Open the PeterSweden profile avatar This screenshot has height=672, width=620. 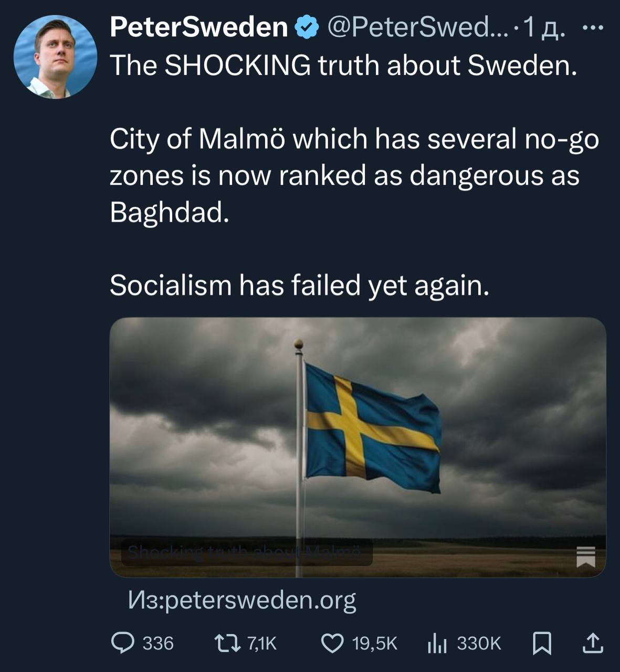[x=55, y=57]
